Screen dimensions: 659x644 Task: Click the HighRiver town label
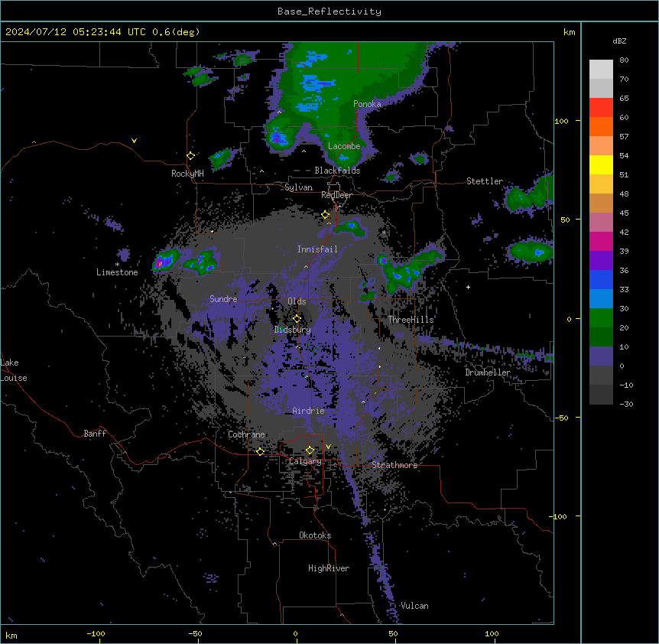329,568
